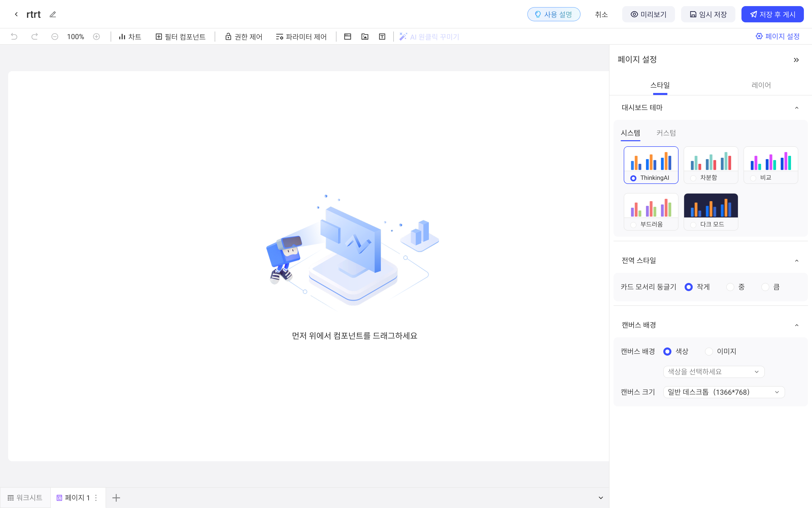Open the 색상을 선택하세요 color picker
Screen dimensions: 812x508
714,372
